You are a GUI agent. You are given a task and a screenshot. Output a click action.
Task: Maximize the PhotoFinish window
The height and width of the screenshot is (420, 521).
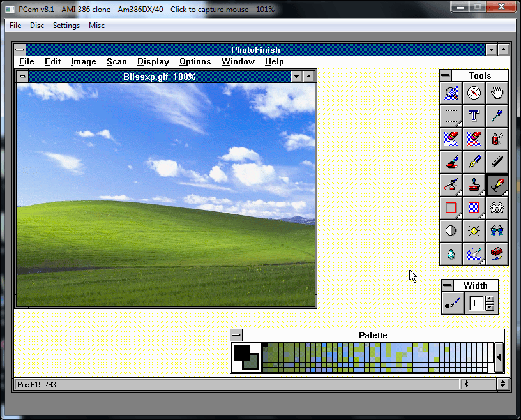504,50
